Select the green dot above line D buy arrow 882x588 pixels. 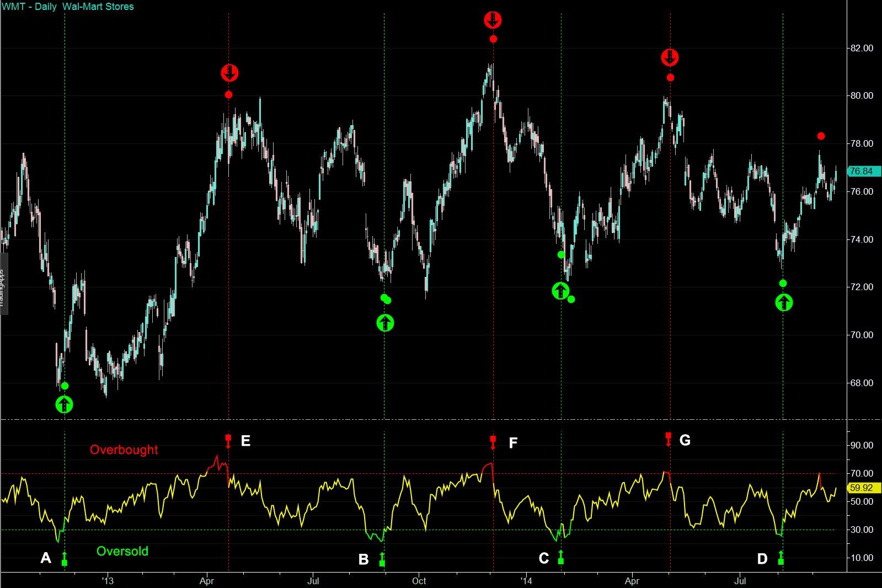pyautogui.click(x=783, y=284)
